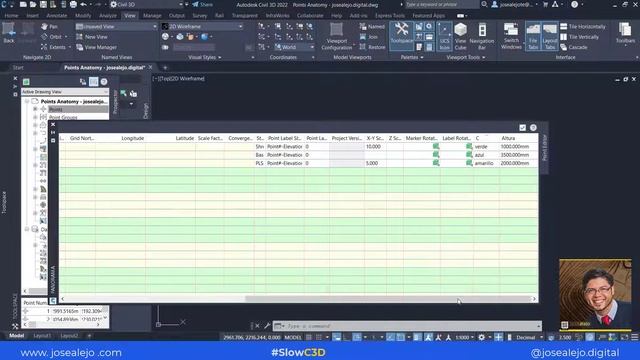Open the Civil 3D workspace dropdown
Viewport: 640px width, 360px height.
[147, 4]
